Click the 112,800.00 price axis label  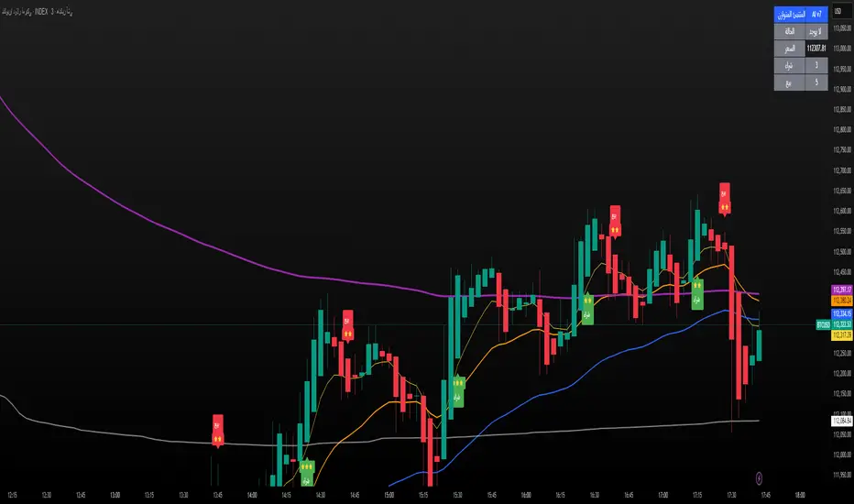click(842, 130)
